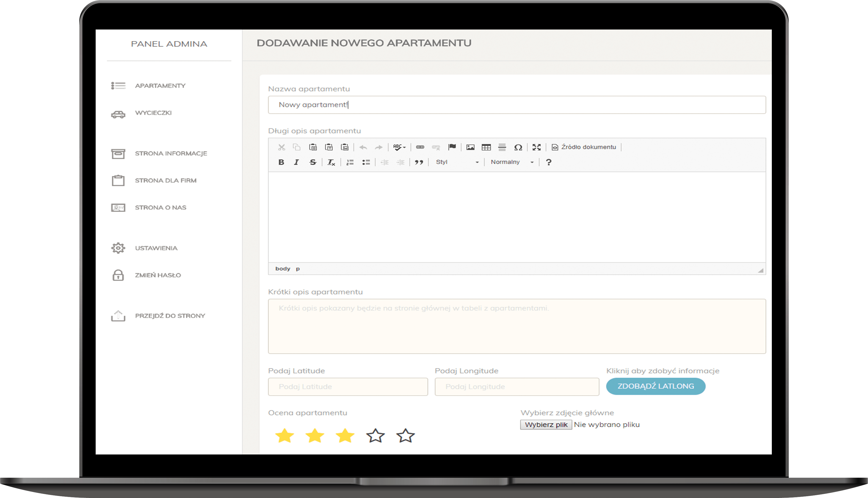
Task: Insert a numbered list
Action: tap(350, 162)
